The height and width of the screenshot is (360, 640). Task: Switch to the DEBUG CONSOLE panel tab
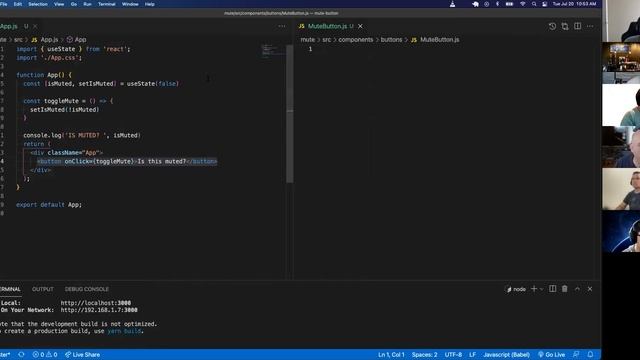click(x=87, y=289)
